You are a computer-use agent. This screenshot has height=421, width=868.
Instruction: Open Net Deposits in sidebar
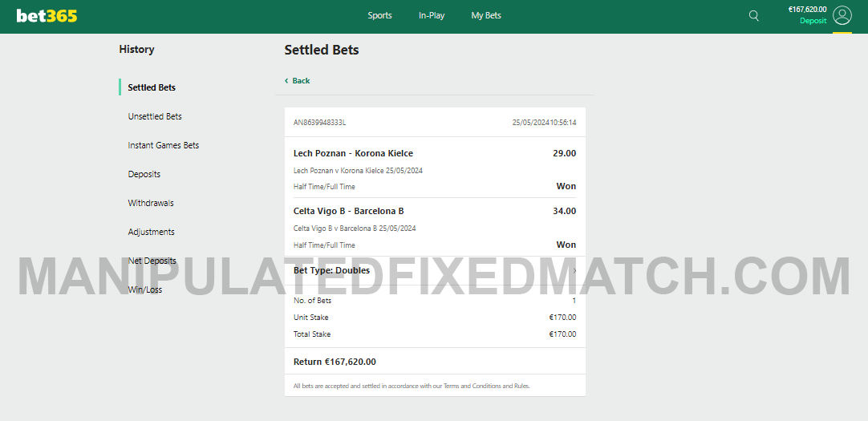152,261
